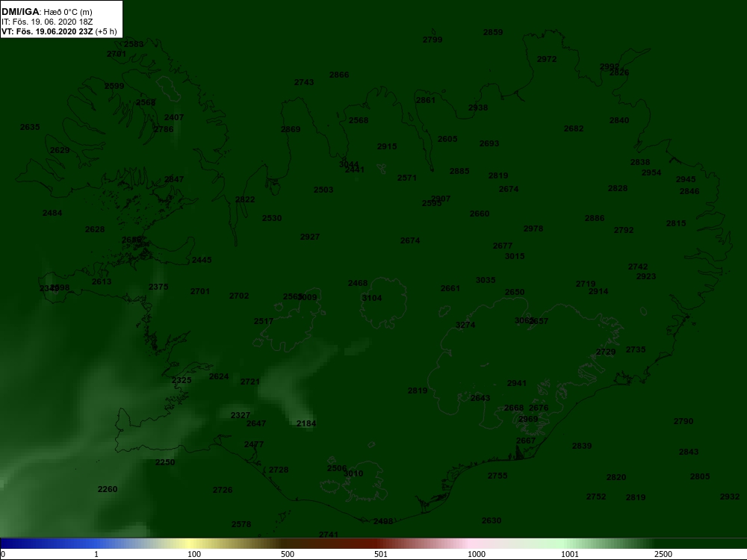Click the map value 2840
This screenshot has height=560, width=747.
click(619, 120)
